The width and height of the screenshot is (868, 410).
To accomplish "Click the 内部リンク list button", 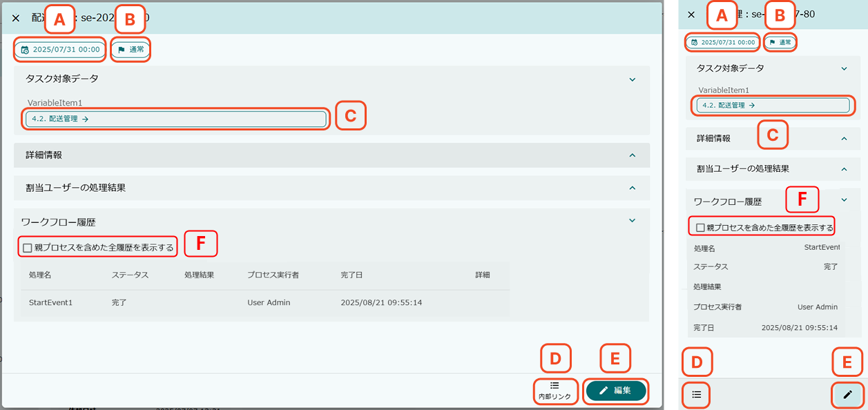I will click(x=554, y=391).
